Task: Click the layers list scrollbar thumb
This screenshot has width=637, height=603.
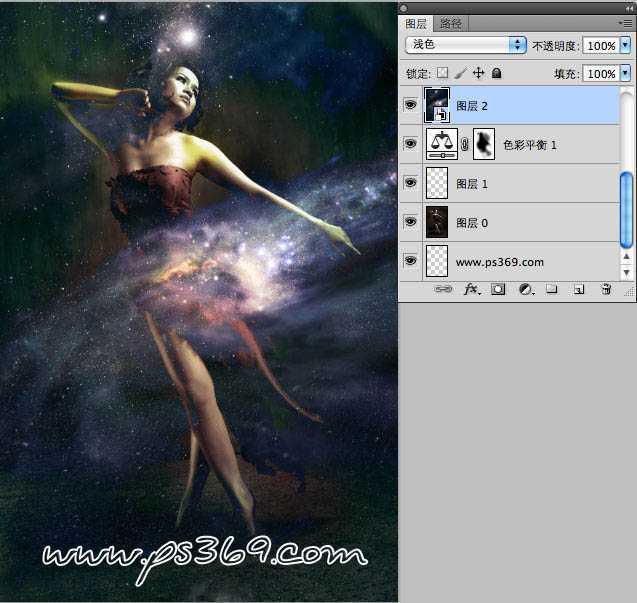Action: [626, 210]
